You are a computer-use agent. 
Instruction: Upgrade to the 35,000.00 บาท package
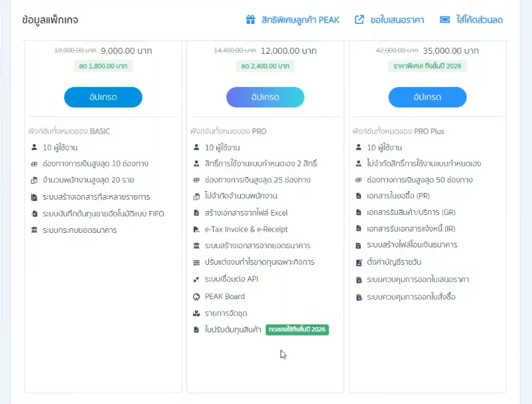coord(427,97)
